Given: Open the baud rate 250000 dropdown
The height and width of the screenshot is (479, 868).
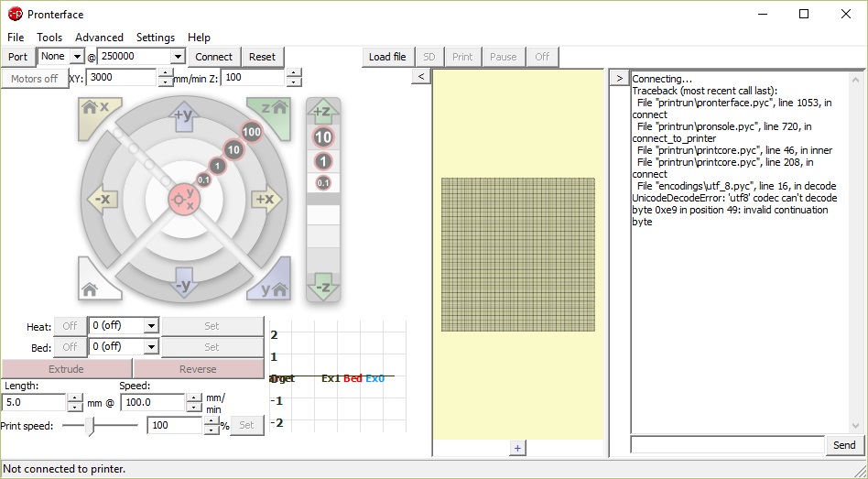Looking at the screenshot, I should pyautogui.click(x=178, y=57).
